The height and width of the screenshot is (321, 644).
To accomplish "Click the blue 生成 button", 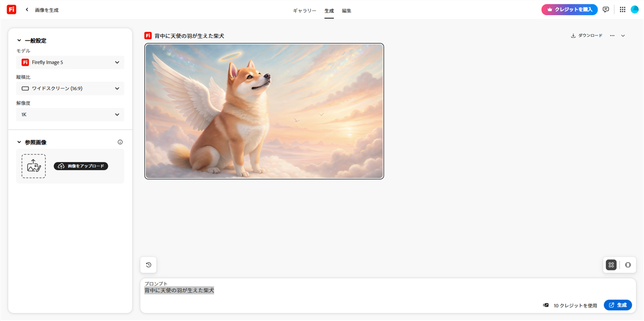I will 617,305.
